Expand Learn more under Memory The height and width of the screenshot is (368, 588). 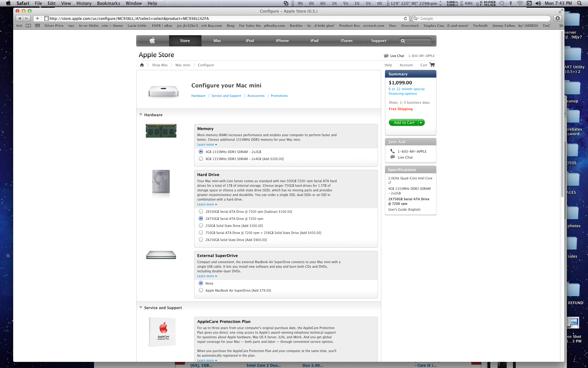click(x=207, y=144)
